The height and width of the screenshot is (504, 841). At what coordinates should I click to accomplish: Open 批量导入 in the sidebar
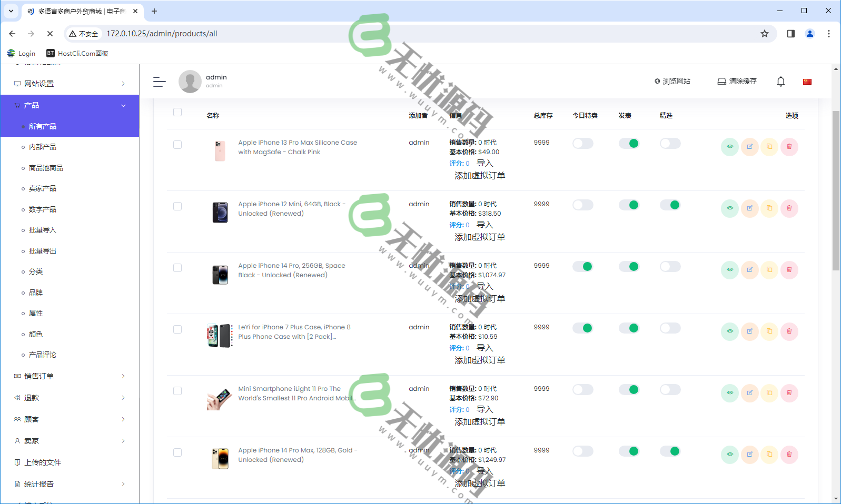click(42, 230)
